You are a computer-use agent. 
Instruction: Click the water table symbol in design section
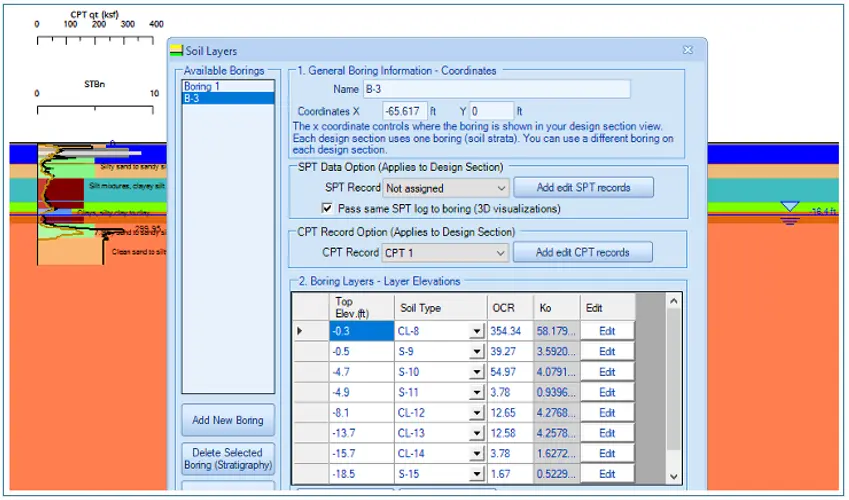[x=790, y=213]
